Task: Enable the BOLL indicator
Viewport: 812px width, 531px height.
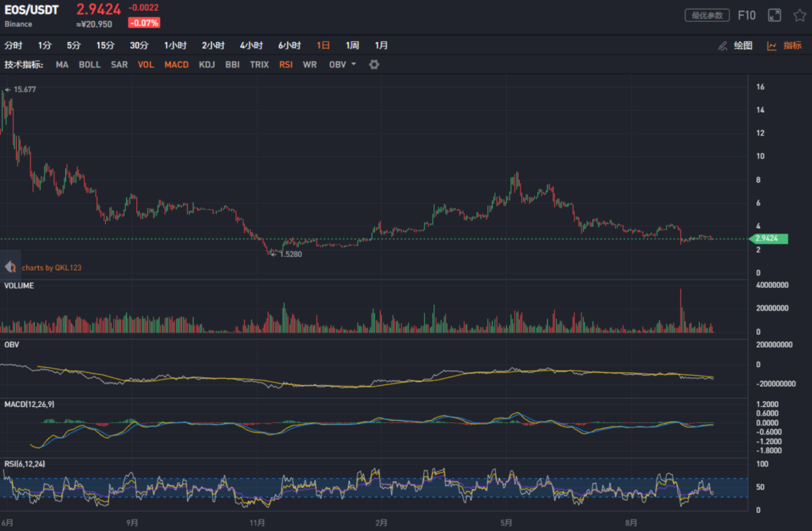Action: pos(90,65)
